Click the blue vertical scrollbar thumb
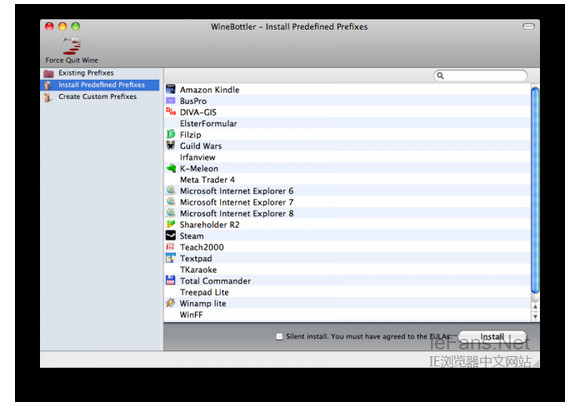580x406 pixels. (535, 190)
